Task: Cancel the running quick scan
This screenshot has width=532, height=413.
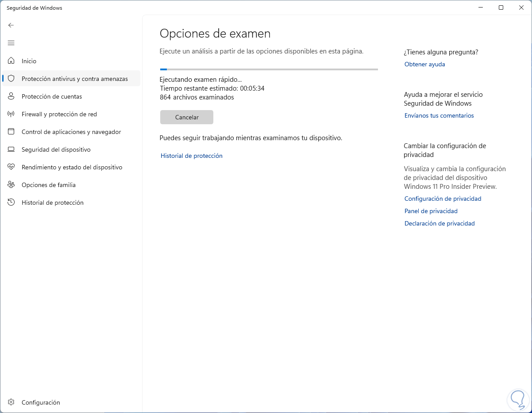Action: click(x=187, y=117)
